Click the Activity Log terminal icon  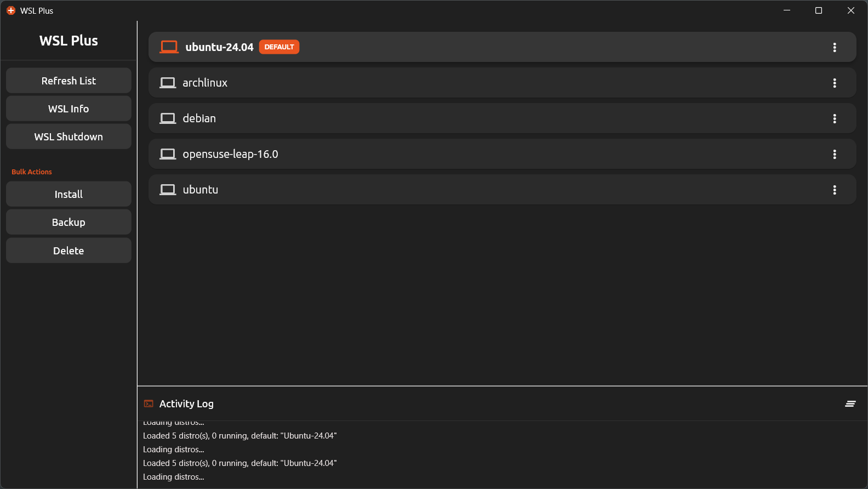[149, 403]
